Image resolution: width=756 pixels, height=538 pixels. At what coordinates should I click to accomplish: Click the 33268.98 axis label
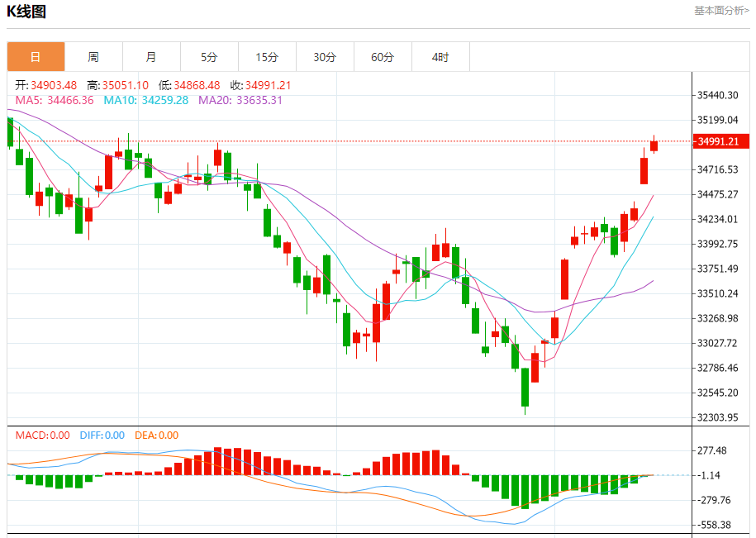[718, 319]
